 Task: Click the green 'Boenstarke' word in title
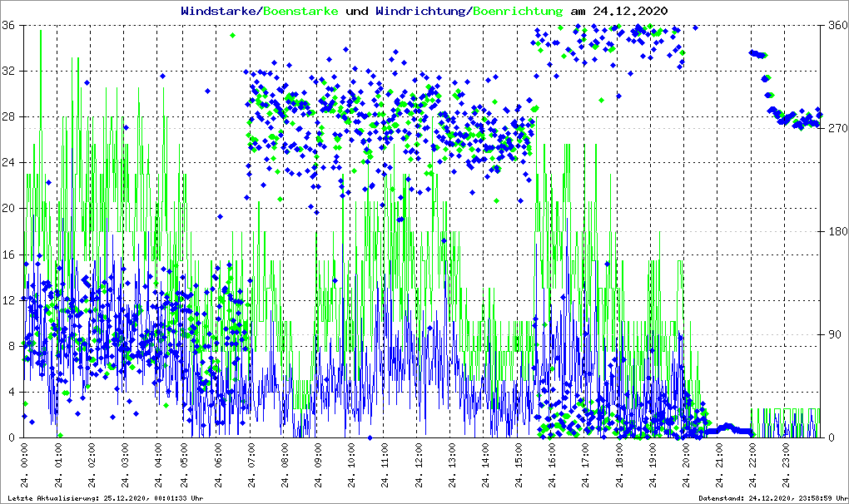pyautogui.click(x=300, y=11)
